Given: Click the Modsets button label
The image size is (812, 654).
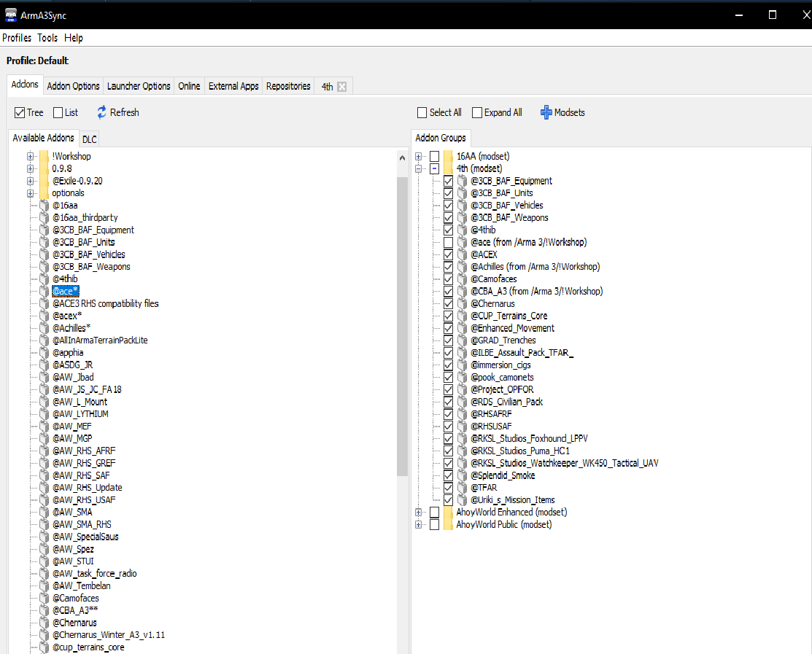Looking at the screenshot, I should (x=569, y=112).
